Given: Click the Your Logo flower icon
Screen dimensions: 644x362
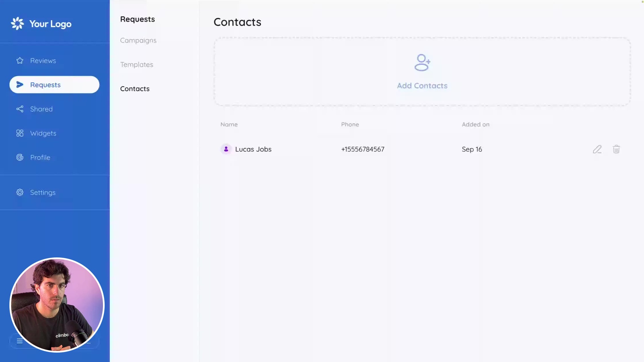Looking at the screenshot, I should 17,23.
